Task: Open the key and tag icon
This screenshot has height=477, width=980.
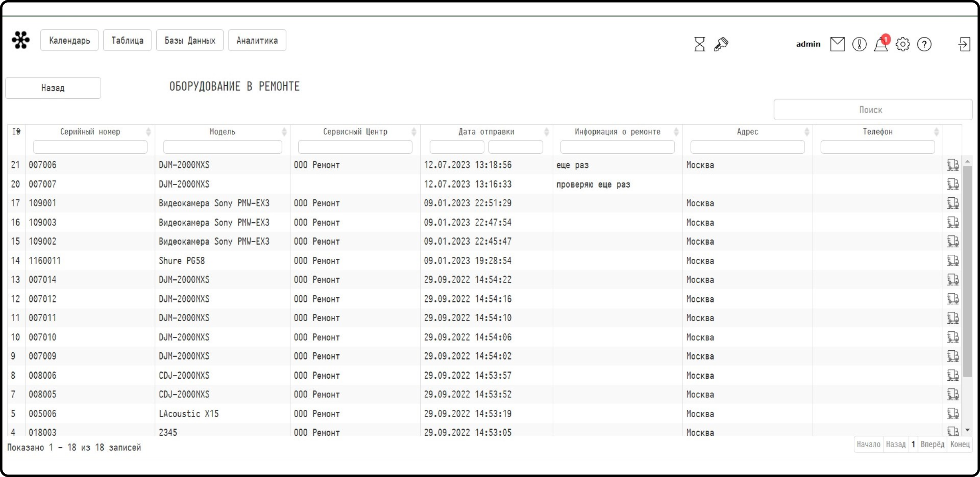Action: tap(721, 44)
